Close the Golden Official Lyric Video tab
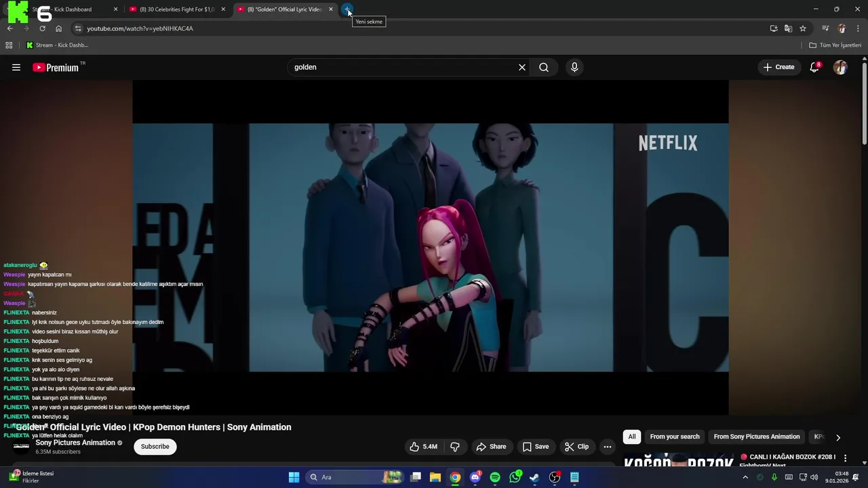This screenshot has width=868, height=488. click(330, 9)
